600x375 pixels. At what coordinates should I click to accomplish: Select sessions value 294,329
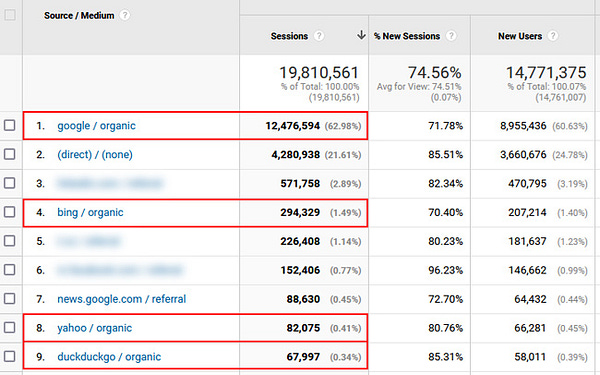pos(300,212)
